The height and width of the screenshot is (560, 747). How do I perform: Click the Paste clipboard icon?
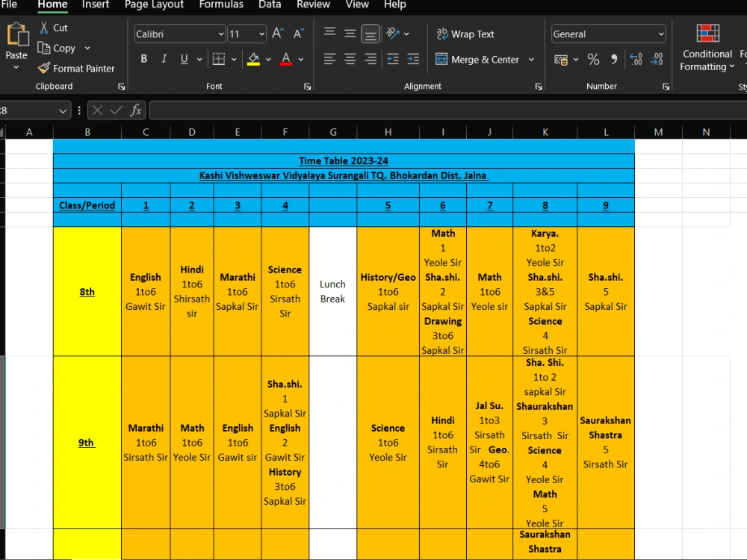(x=16, y=34)
